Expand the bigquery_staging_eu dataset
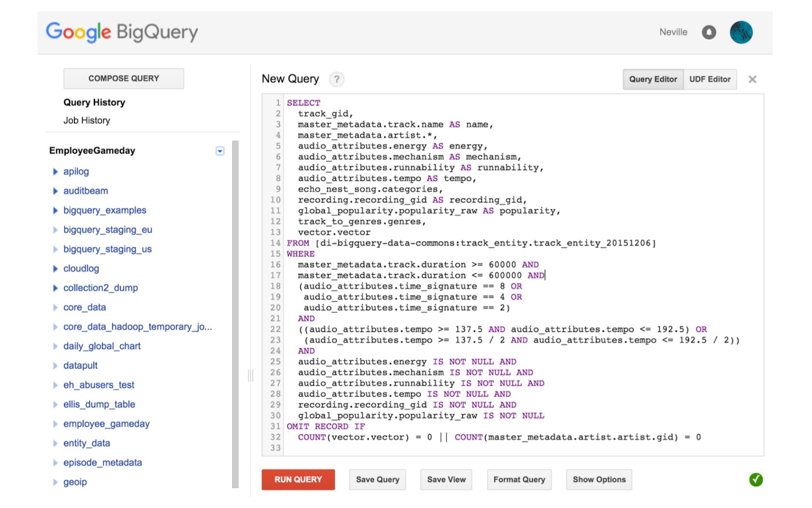This screenshot has height=508, width=812. pyautogui.click(x=55, y=230)
